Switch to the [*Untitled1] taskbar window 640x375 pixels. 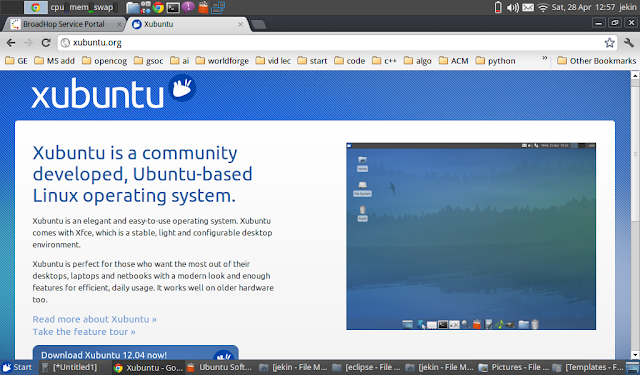coord(75,367)
